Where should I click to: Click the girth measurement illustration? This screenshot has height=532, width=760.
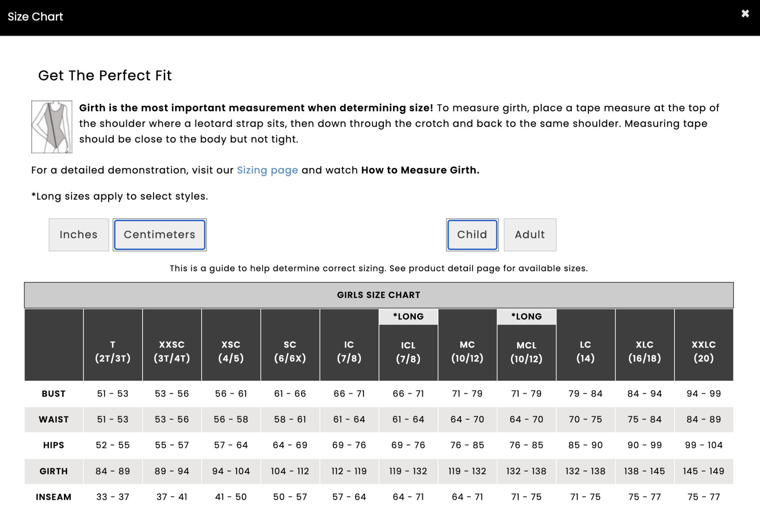[52, 127]
